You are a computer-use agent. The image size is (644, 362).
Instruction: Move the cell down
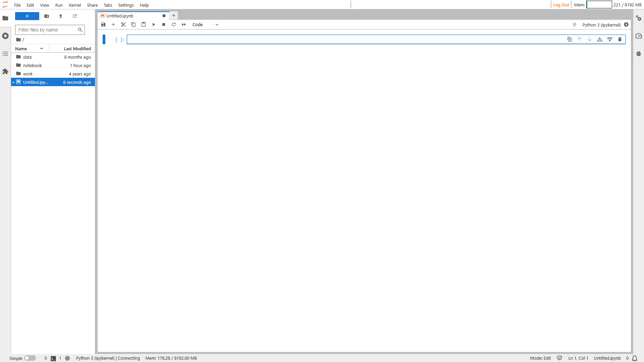tap(590, 39)
